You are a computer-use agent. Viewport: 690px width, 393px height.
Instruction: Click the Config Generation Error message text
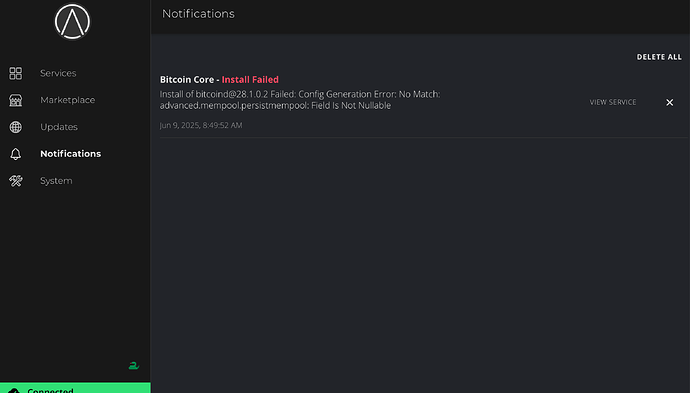tap(300, 100)
